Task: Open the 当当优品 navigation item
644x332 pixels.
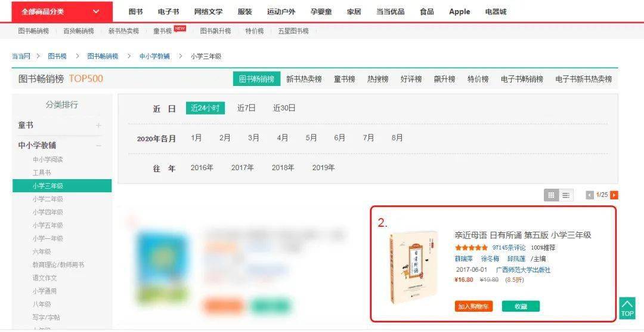Action: coord(390,11)
